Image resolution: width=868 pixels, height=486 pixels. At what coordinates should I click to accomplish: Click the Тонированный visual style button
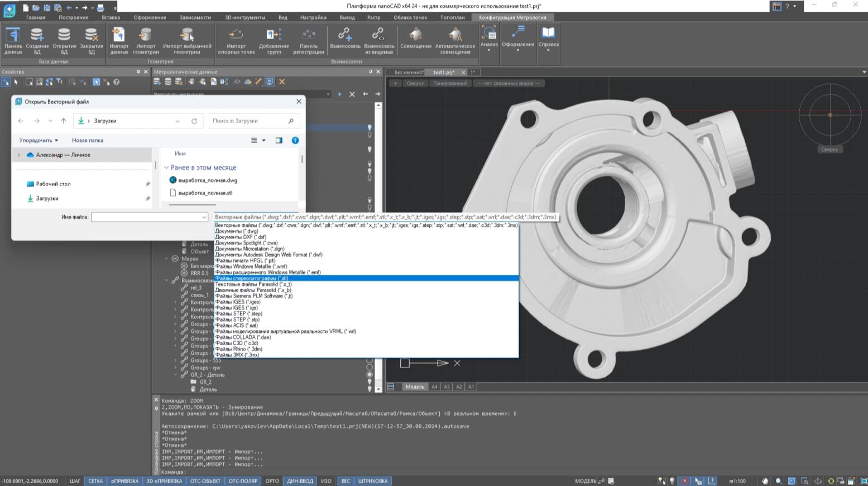tap(450, 83)
